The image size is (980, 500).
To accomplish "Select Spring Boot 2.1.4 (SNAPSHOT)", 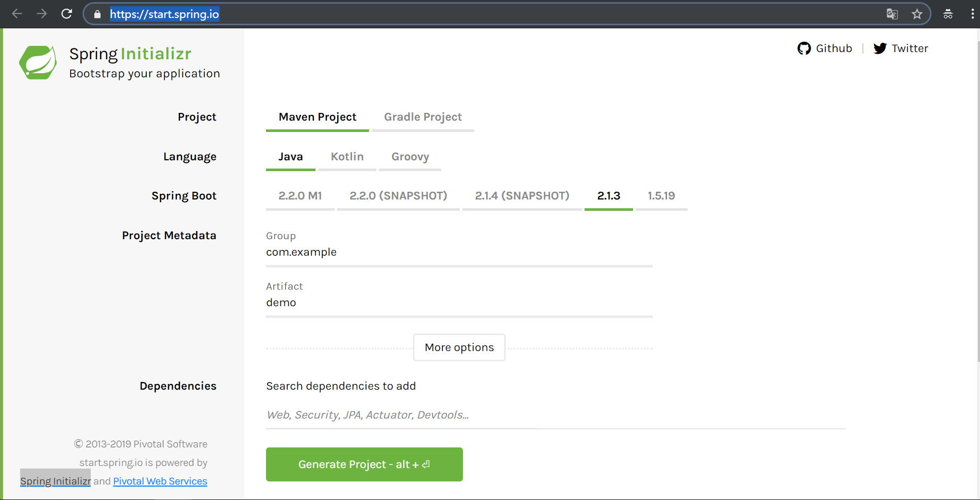I will point(522,196).
